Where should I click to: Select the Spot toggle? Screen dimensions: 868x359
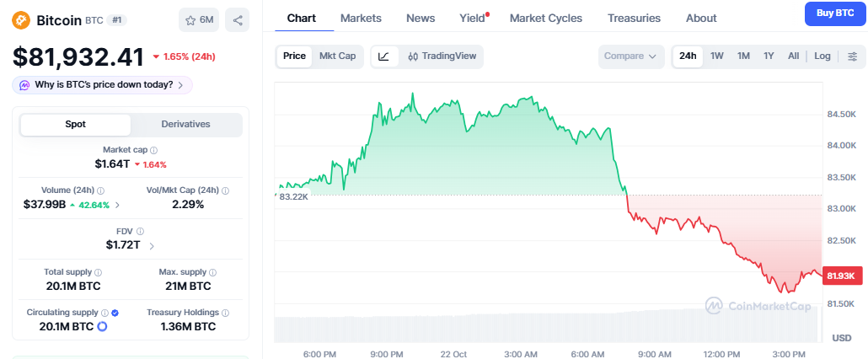75,125
